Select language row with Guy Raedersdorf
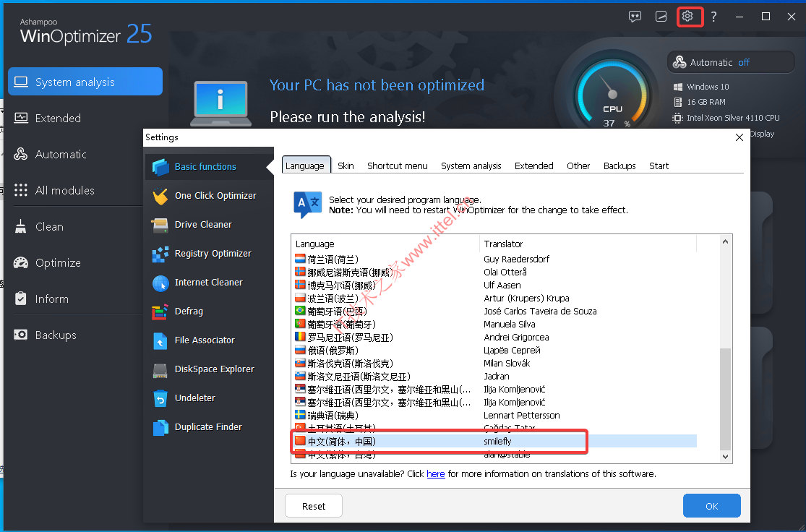 coord(495,259)
